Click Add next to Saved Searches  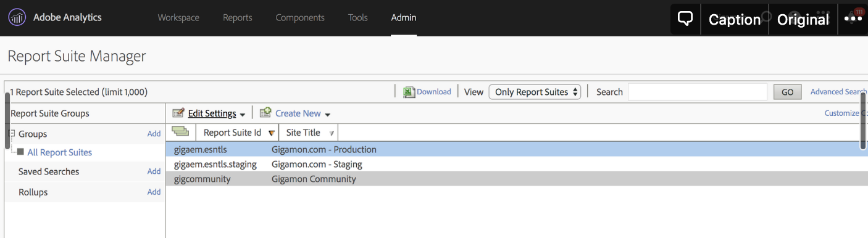(x=154, y=171)
